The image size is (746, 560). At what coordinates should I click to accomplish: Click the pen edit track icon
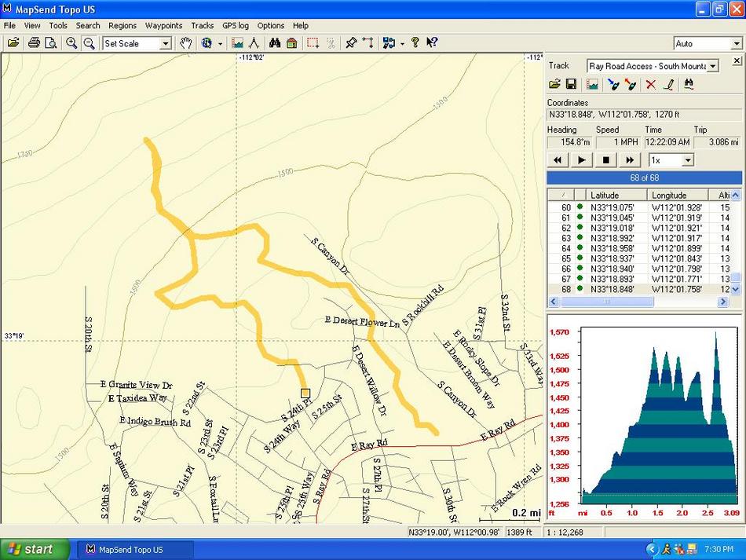(668, 84)
